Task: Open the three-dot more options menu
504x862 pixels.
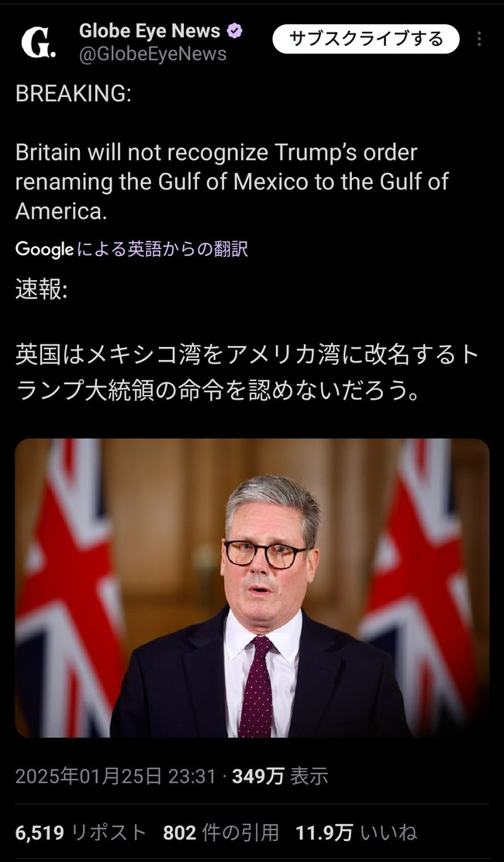Action: (x=479, y=39)
